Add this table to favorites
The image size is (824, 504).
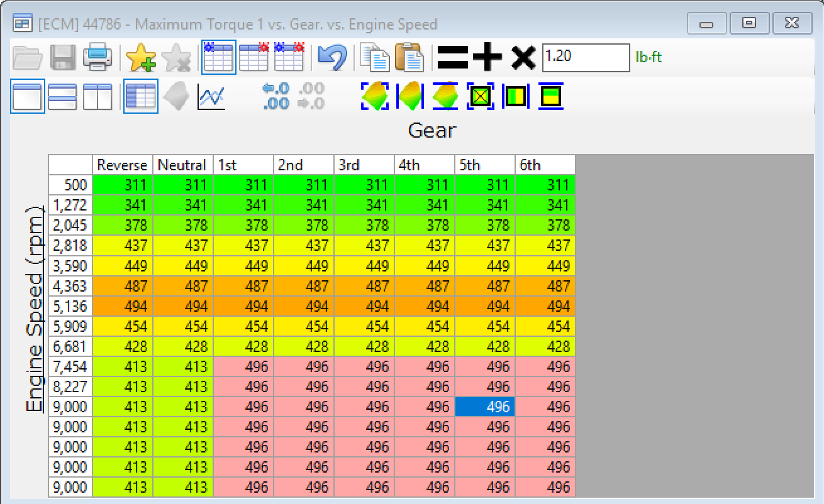[x=140, y=58]
